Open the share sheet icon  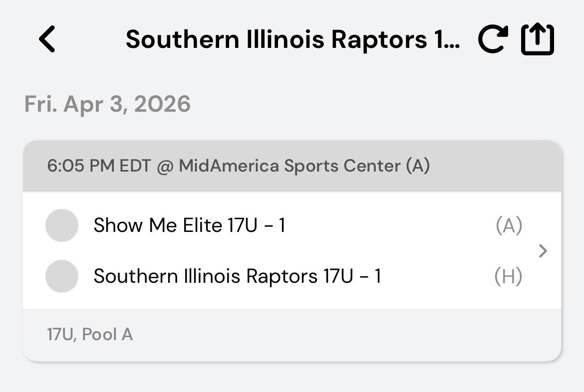(538, 39)
